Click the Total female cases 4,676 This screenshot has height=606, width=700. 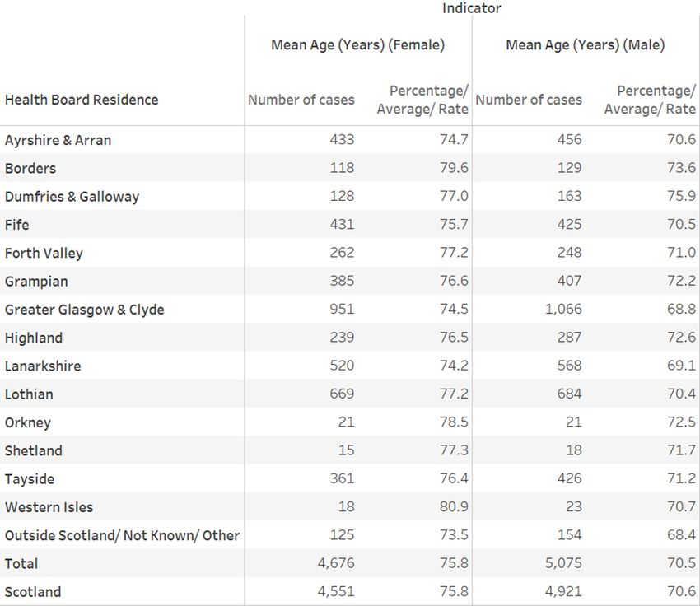point(336,563)
